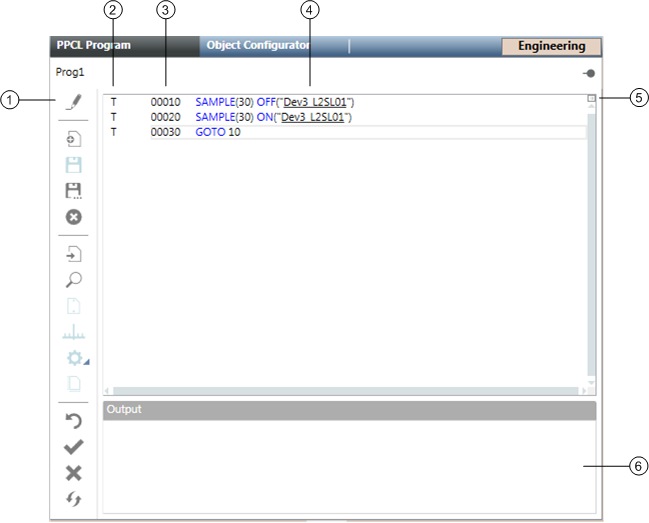Image resolution: width=649 pixels, height=523 pixels.
Task: Toggle the pin icon beside Prog1
Action: (590, 74)
